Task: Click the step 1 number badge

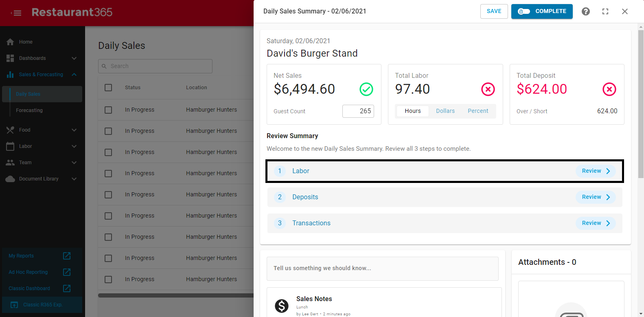Action: coord(280,171)
